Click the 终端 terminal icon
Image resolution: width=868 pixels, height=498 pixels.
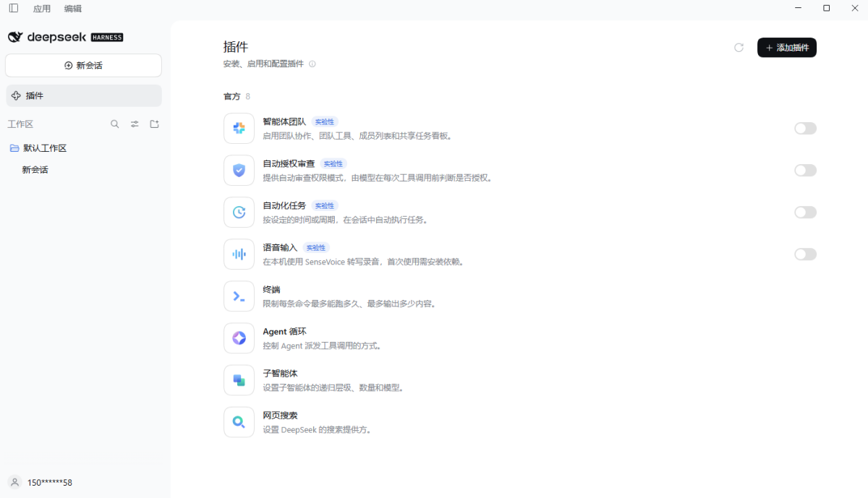coord(239,296)
